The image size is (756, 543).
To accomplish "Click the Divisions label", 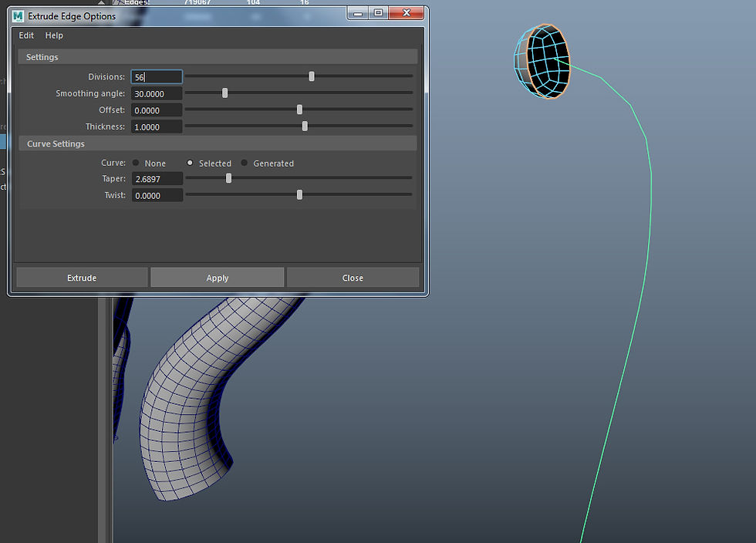I will tap(106, 76).
